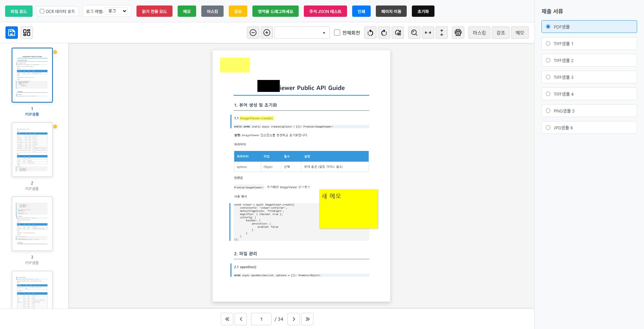
Task: Go to the next page
Action: 294,319
